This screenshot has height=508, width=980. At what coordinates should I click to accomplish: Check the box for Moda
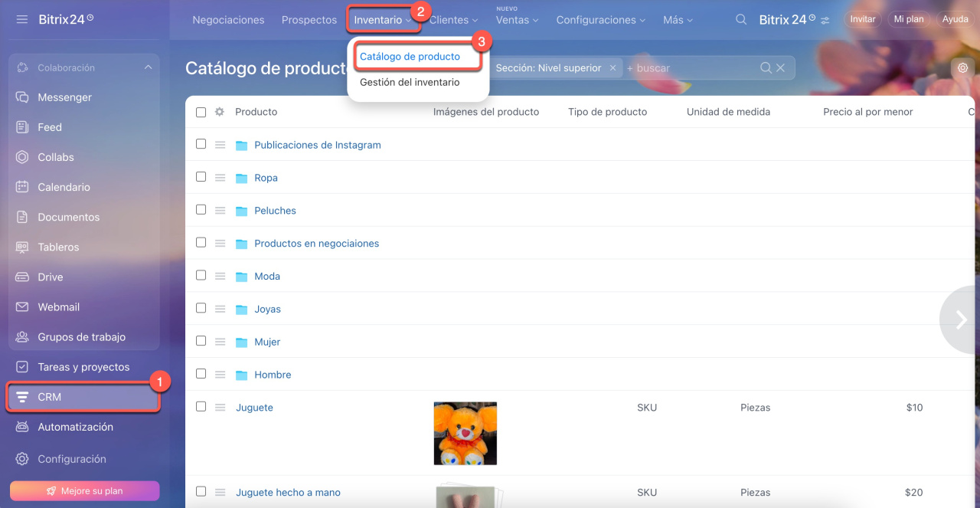201,276
